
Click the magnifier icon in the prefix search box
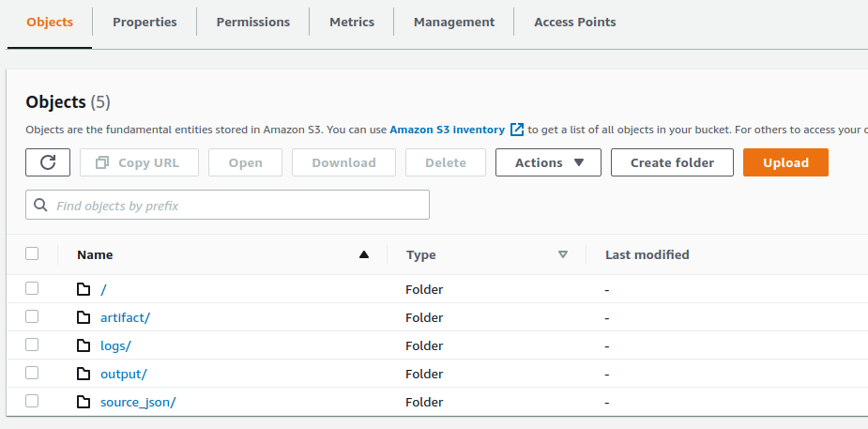(40, 206)
